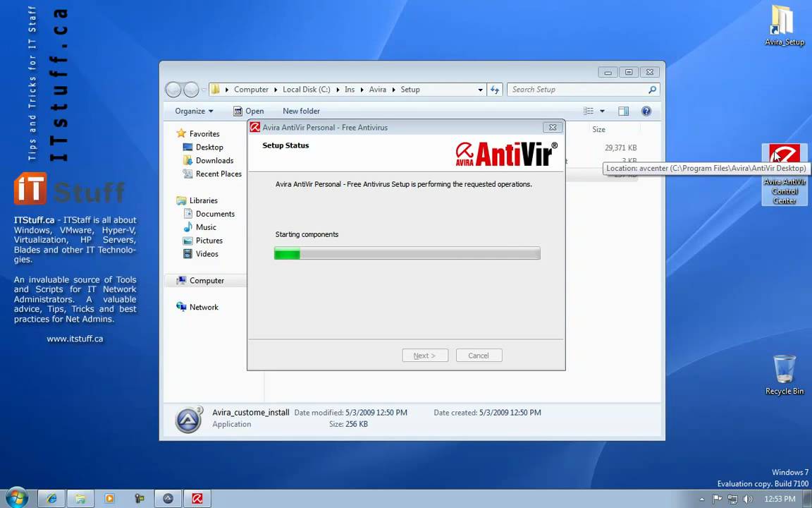Click Open in the Explorer toolbar
This screenshot has width=812, height=508.
(249, 111)
